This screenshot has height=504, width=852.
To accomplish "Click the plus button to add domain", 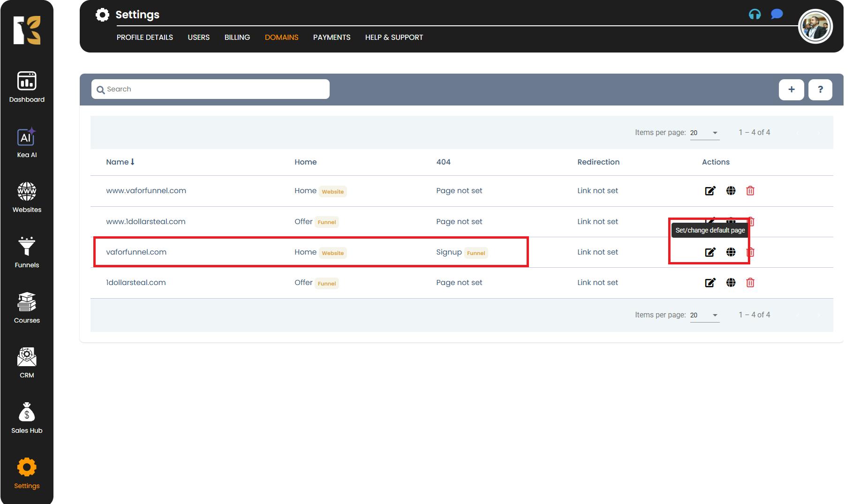I will coord(791,90).
